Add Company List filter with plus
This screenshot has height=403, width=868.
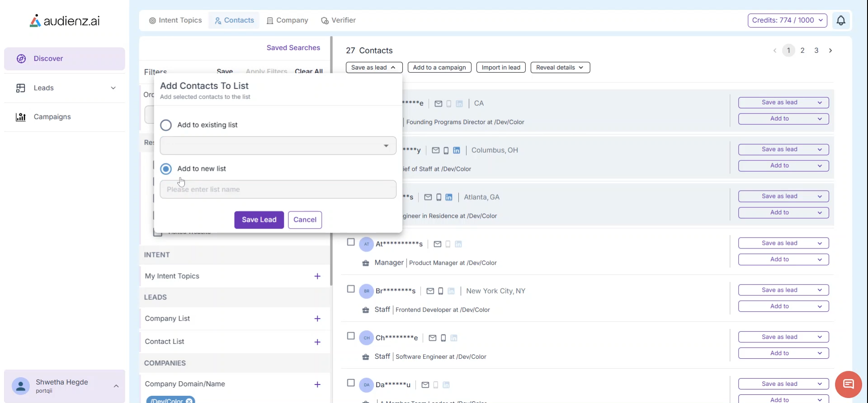pyautogui.click(x=317, y=319)
